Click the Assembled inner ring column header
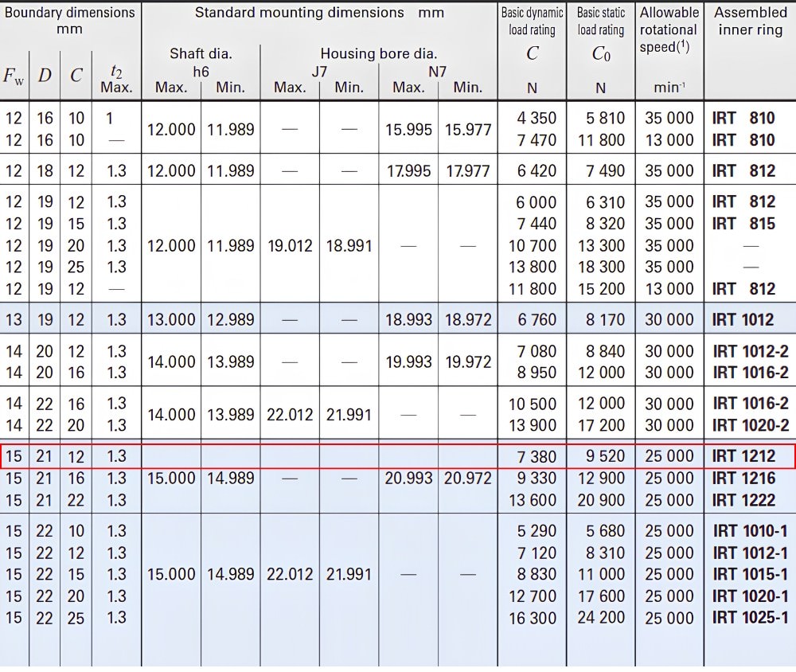Screen dimensions: 796x672 tap(751, 21)
